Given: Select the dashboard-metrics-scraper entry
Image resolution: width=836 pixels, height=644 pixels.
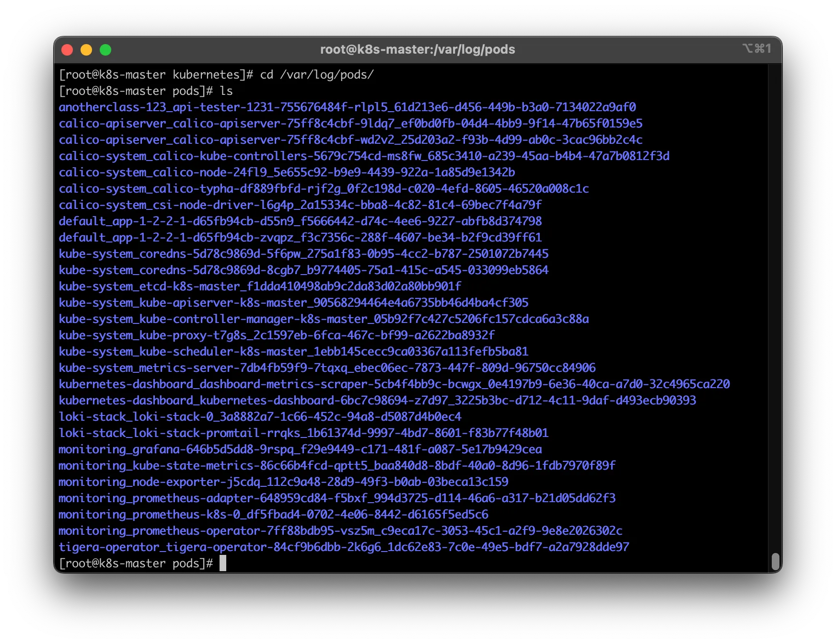Looking at the screenshot, I should click(x=395, y=384).
